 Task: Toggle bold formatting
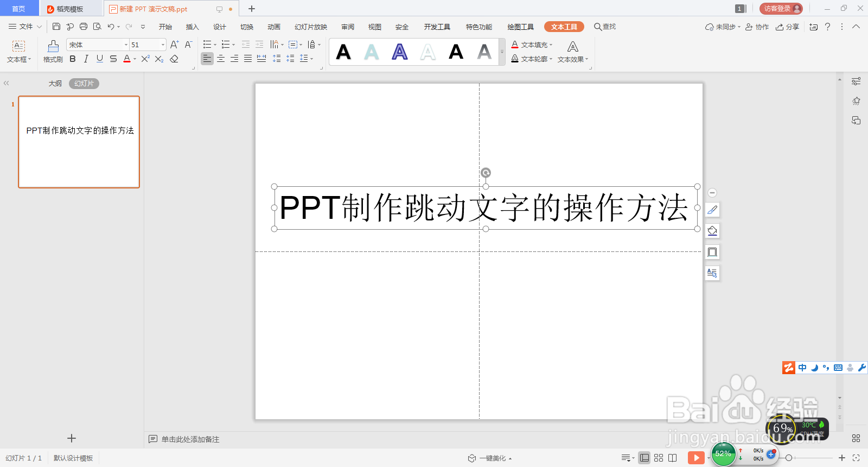(73, 59)
